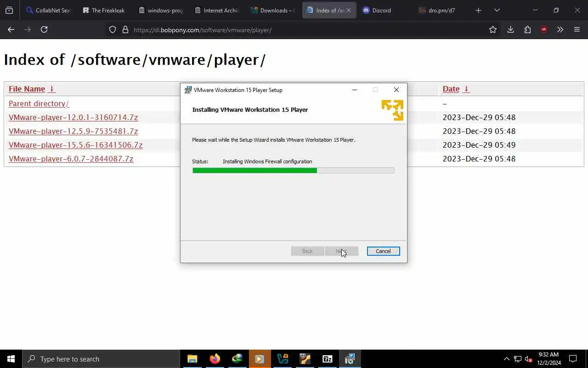The height and width of the screenshot is (368, 588).
Task: Download VMware-player-15.5.6-16341506.7z
Action: 76,145
